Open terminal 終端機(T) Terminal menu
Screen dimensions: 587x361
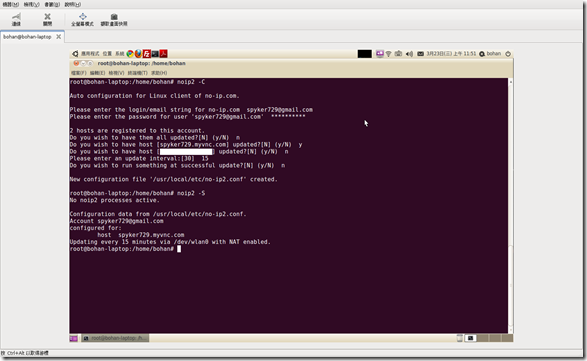click(137, 73)
